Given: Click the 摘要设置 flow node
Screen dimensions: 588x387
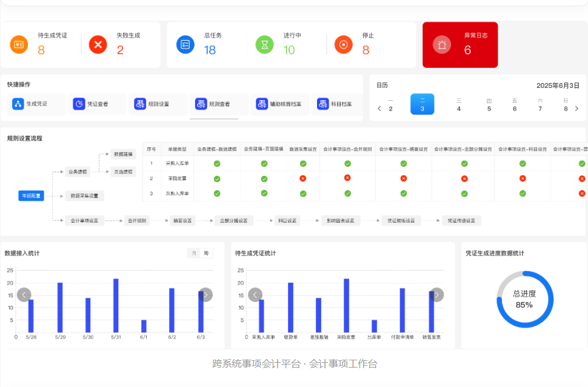Looking at the screenshot, I should click(x=182, y=221).
